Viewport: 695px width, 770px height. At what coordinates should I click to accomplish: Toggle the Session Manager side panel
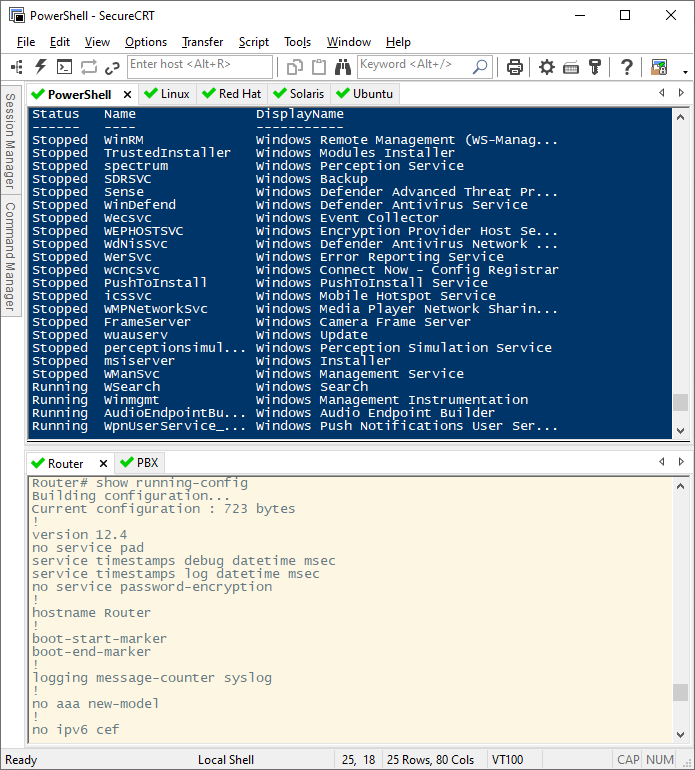[10, 141]
